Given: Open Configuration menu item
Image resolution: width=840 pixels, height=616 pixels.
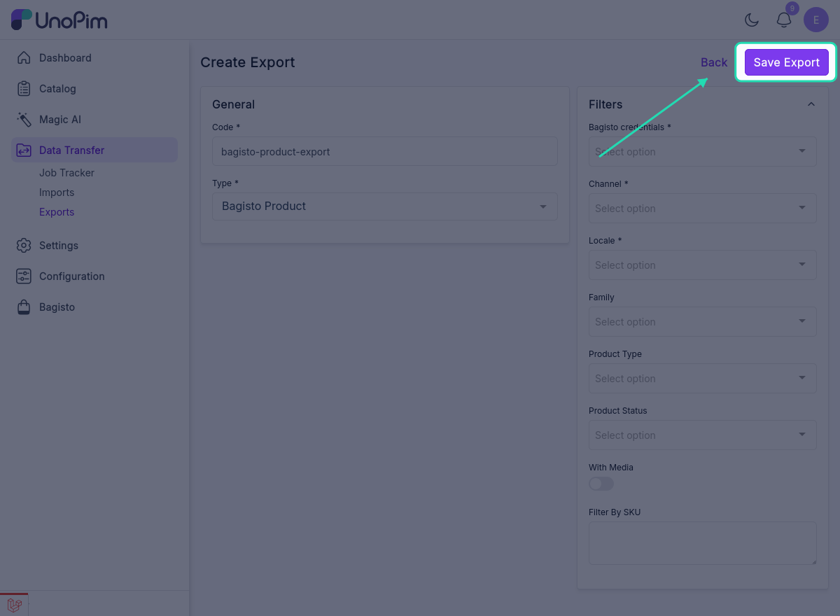Looking at the screenshot, I should pos(94,276).
